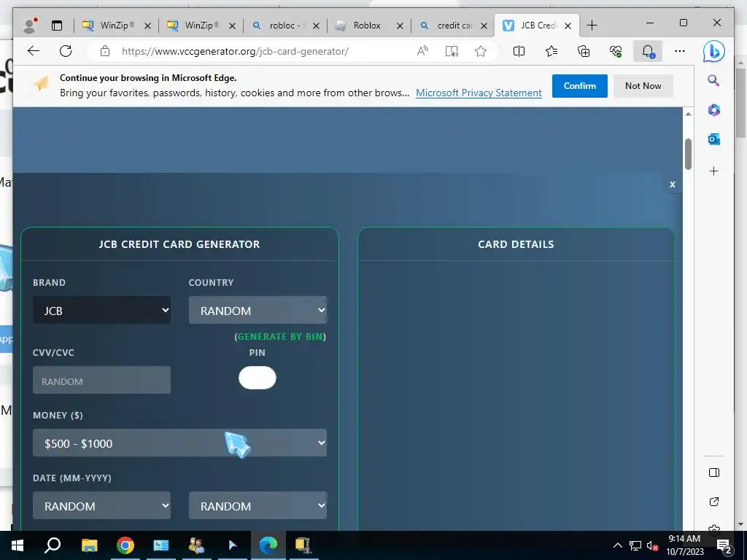Viewport: 747px width, 560px height.
Task: Confirm importing browsing data
Action: point(580,86)
